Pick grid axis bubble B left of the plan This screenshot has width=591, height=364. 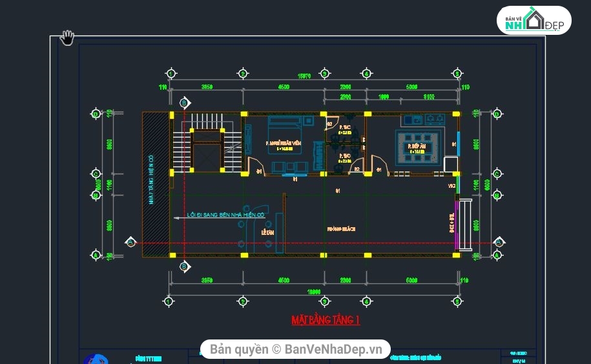(96, 196)
